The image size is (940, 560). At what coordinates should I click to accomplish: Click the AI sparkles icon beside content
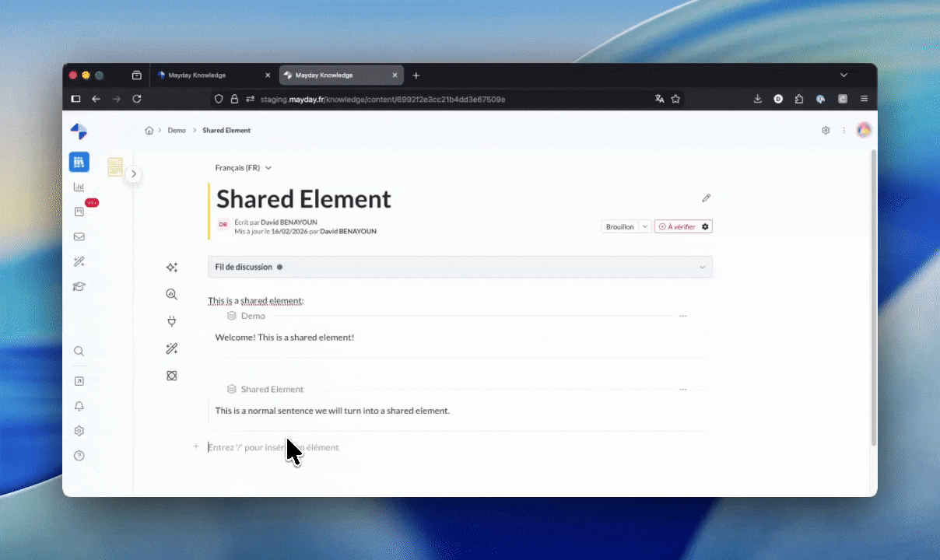(x=172, y=268)
